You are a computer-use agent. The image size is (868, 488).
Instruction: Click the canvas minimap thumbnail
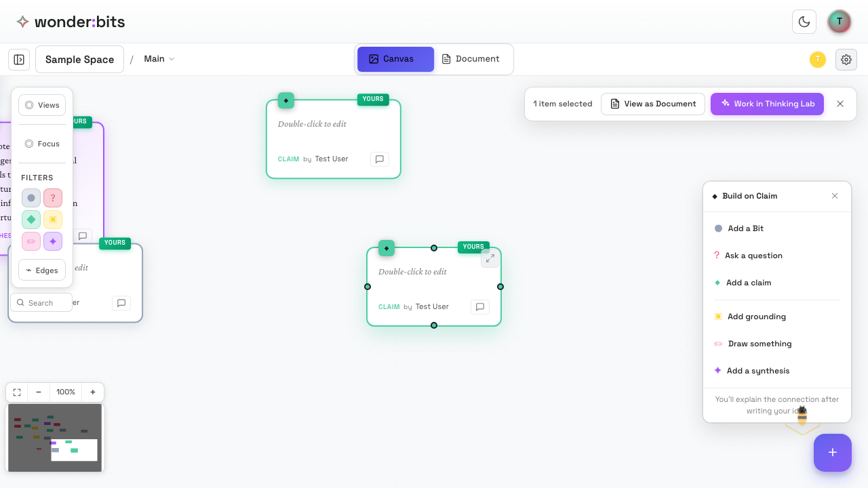pyautogui.click(x=54, y=437)
